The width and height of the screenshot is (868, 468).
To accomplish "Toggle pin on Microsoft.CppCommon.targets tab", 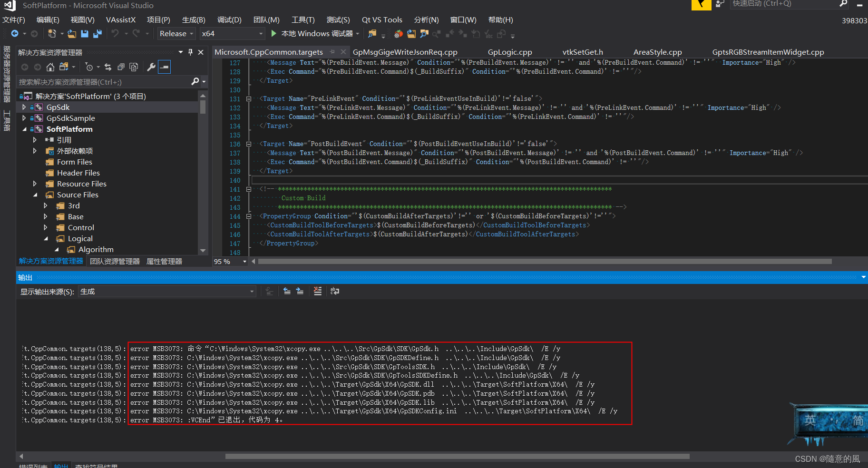I will tap(332, 52).
